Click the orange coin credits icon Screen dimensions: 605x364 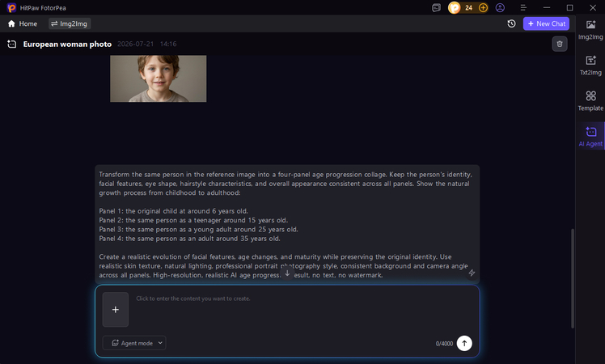tap(454, 8)
